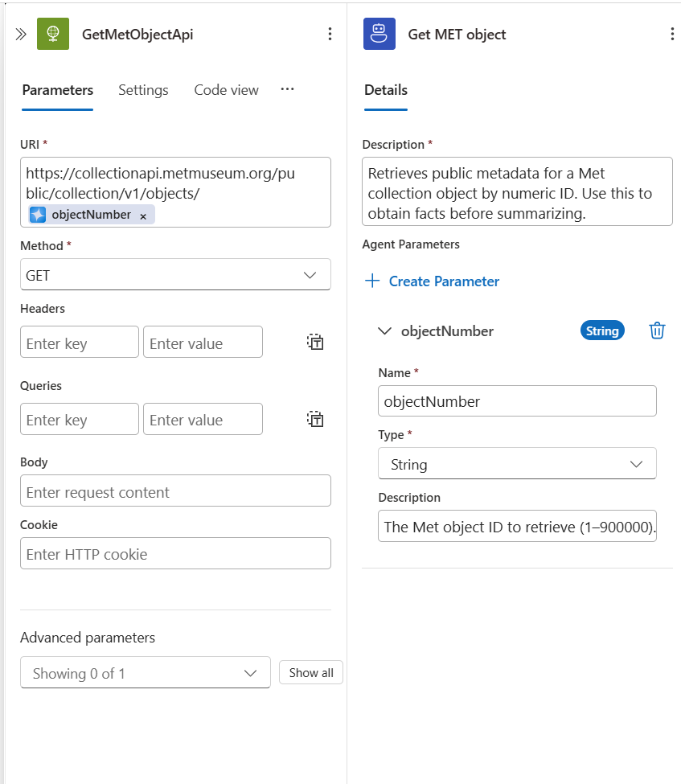
Task: Click Create Parameter
Action: tap(430, 281)
